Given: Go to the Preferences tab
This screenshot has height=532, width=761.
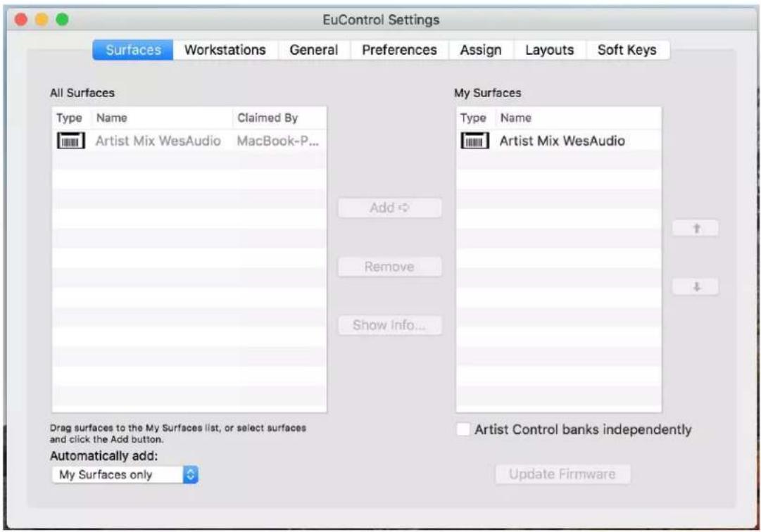Looking at the screenshot, I should pyautogui.click(x=399, y=50).
